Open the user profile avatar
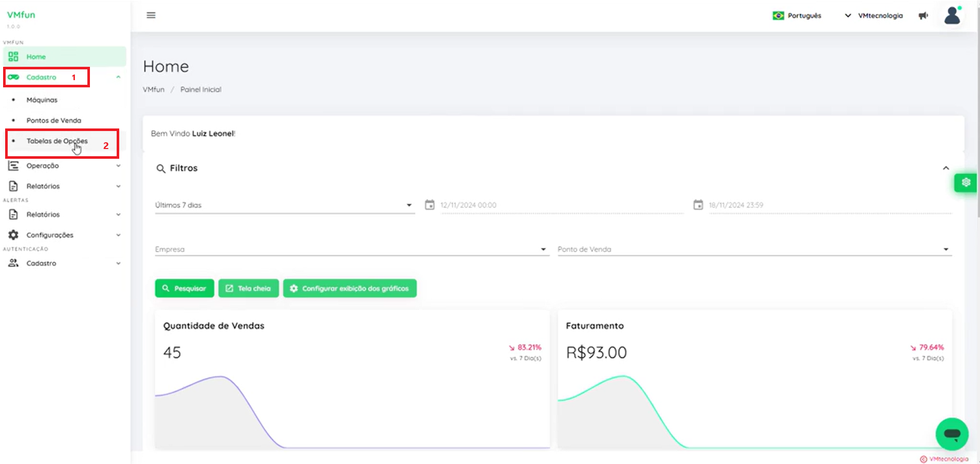 click(x=952, y=15)
